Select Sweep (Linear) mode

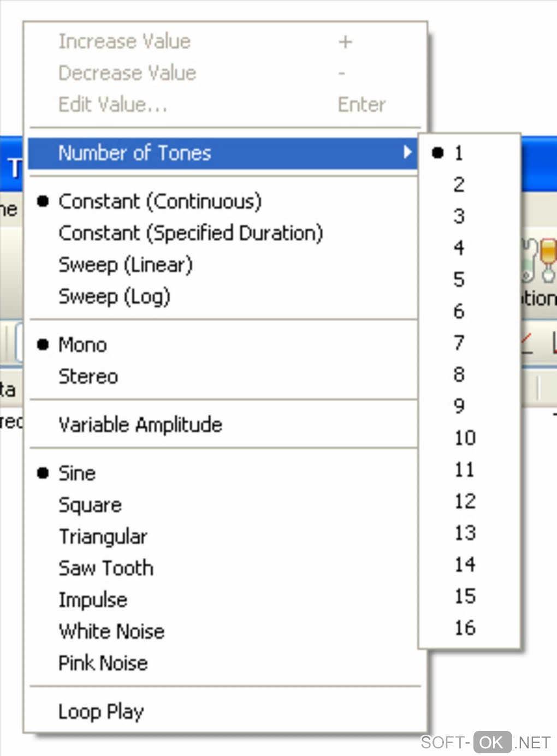pos(126,265)
